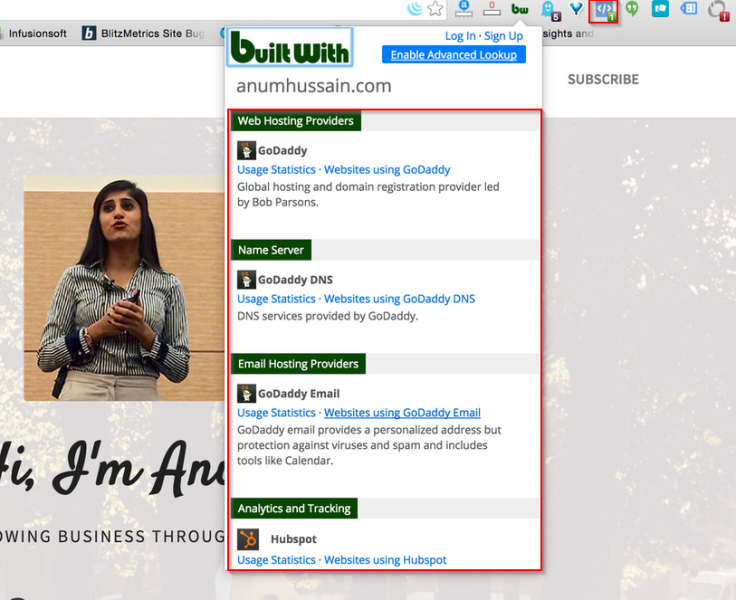
Task: Click the 'DNS services provided by GoDaddy.' description
Action: point(327,316)
